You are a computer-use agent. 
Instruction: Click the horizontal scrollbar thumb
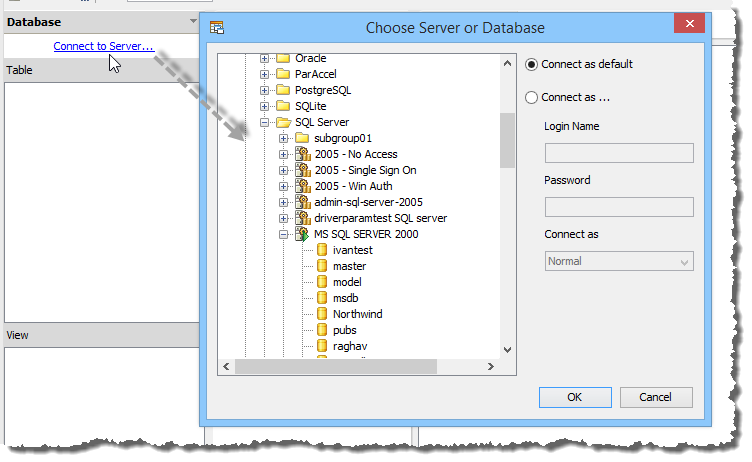point(336,367)
